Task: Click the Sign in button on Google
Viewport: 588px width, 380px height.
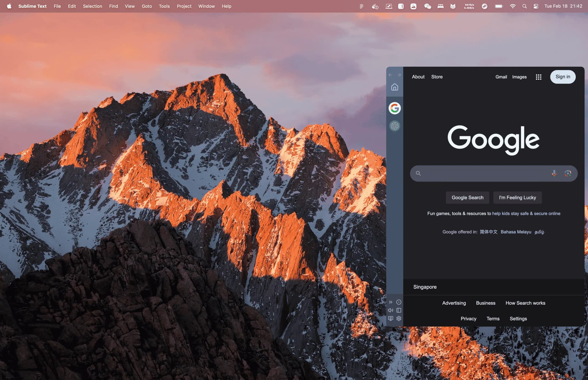Action: (563, 77)
